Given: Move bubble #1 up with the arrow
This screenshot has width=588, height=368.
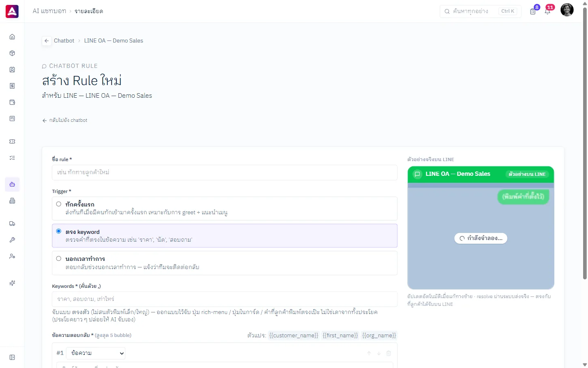Looking at the screenshot, I should tap(369, 353).
